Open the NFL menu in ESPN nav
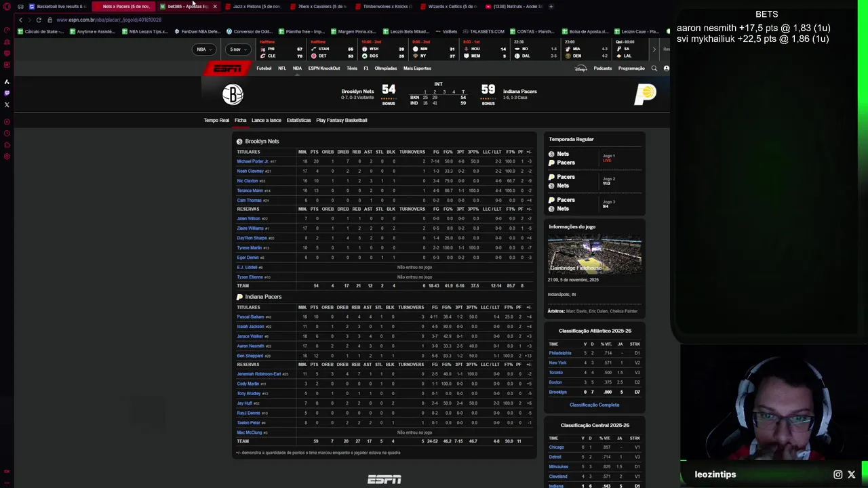Viewport: 868px width, 488px height. (x=282, y=68)
